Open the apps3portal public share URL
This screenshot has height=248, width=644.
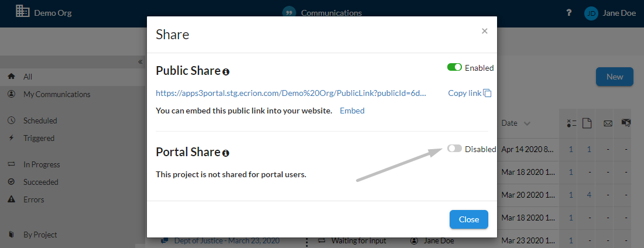tap(291, 93)
